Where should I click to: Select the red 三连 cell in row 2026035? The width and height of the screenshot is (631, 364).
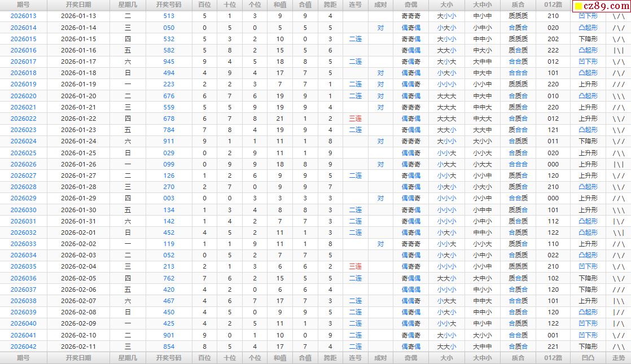point(356,267)
